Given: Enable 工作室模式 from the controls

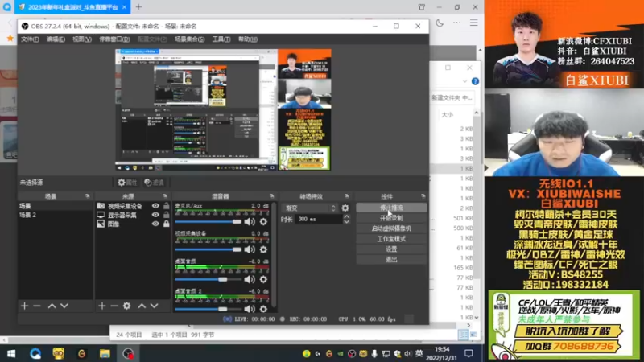Looking at the screenshot, I should pos(391,239).
